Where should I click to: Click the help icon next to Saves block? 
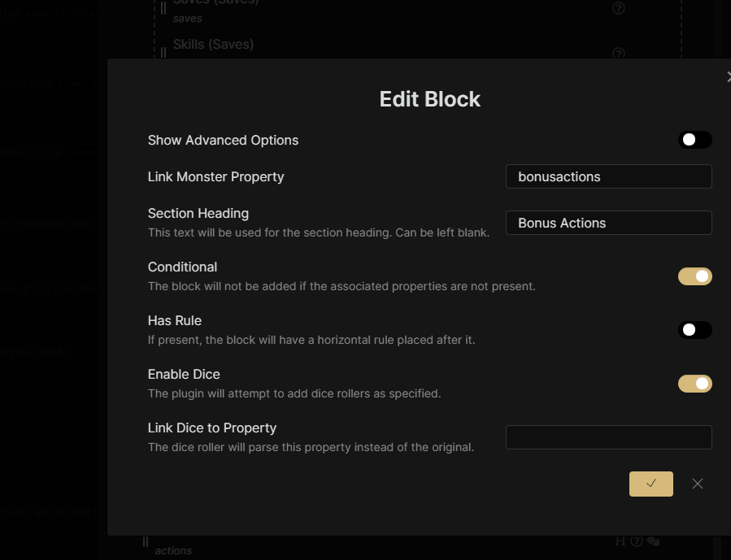point(618,8)
